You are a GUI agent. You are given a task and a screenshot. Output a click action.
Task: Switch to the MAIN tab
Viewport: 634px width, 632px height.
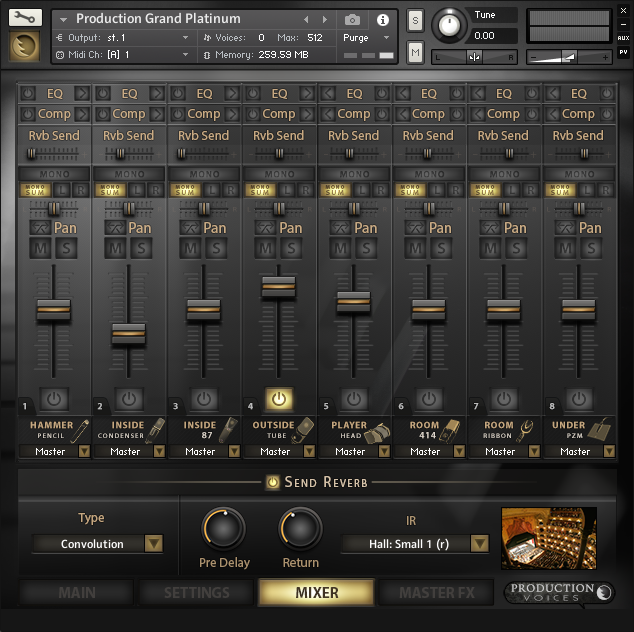(x=77, y=593)
